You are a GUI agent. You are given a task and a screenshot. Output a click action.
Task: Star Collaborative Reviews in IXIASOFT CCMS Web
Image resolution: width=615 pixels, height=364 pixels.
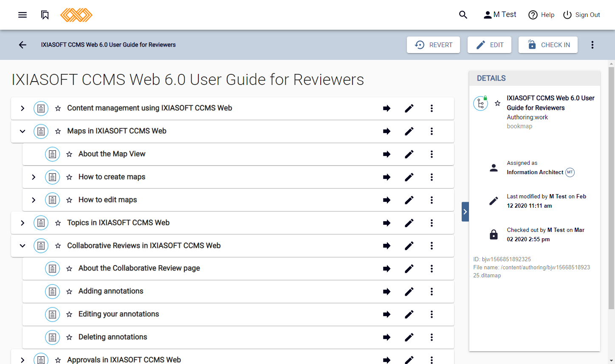58,245
